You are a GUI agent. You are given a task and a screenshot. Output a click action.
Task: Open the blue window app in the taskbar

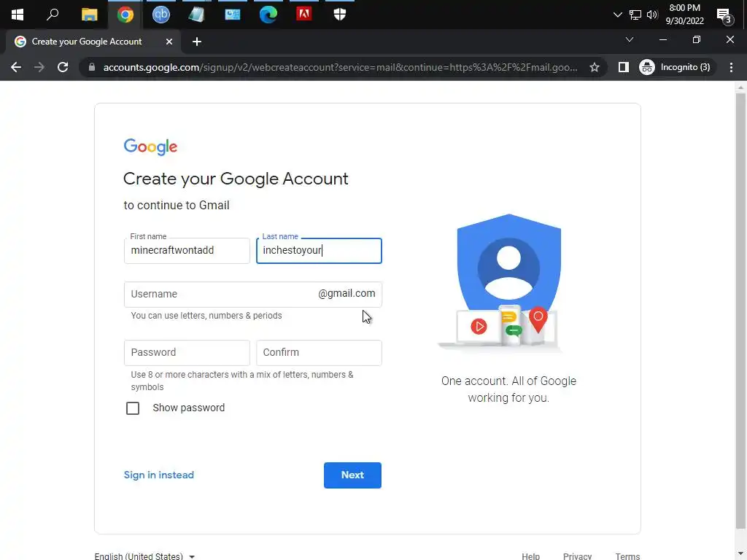pos(233,15)
